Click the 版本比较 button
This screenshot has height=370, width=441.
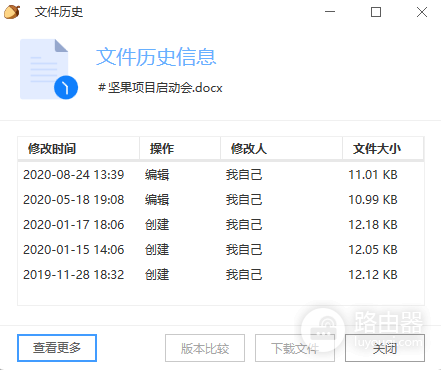205,348
